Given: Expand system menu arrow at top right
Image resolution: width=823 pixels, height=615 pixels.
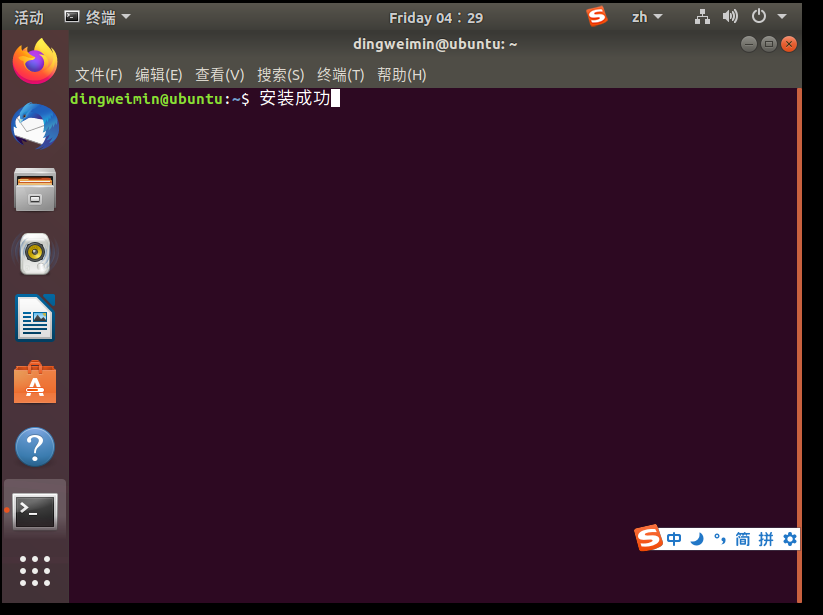Looking at the screenshot, I should [x=782, y=17].
